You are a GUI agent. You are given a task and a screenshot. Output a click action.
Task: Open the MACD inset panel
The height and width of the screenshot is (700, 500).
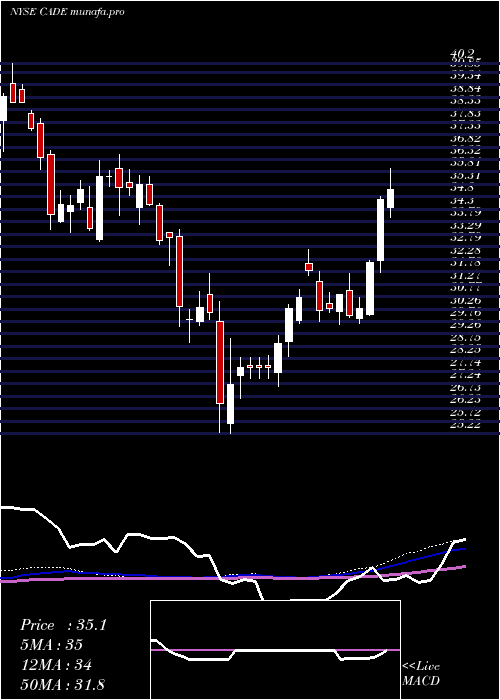[x=275, y=650]
